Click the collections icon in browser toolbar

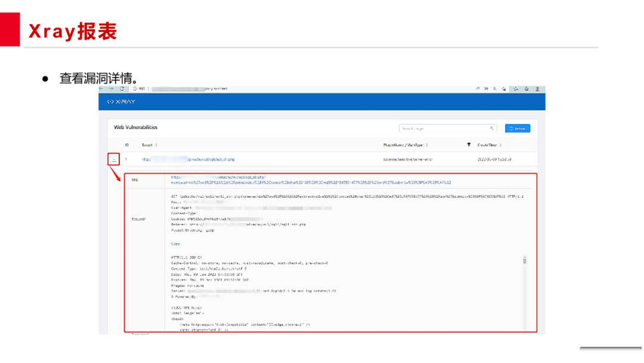(x=527, y=89)
